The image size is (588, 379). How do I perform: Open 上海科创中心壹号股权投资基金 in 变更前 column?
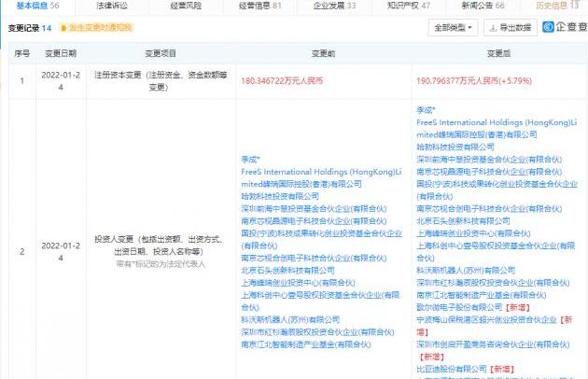(x=321, y=301)
